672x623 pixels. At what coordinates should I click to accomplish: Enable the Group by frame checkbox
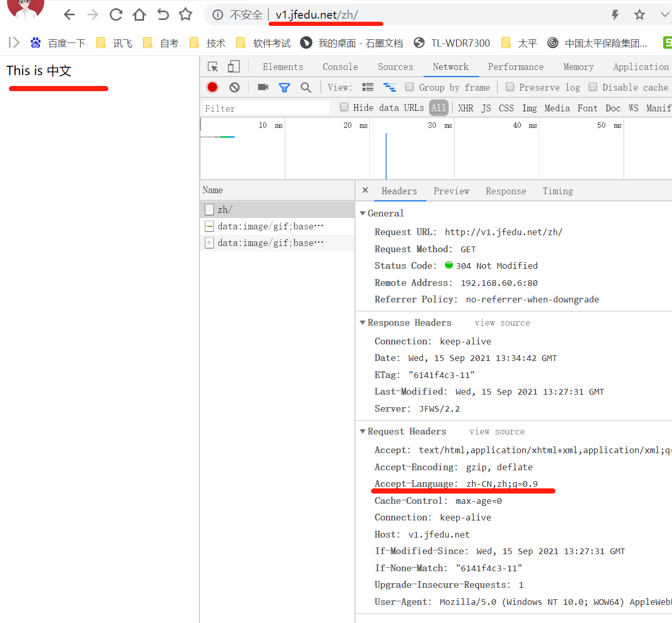pyautogui.click(x=409, y=87)
